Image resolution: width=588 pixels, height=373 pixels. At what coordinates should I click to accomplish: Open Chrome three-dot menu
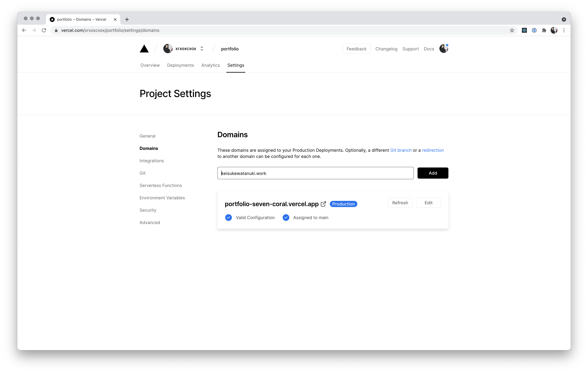(564, 30)
